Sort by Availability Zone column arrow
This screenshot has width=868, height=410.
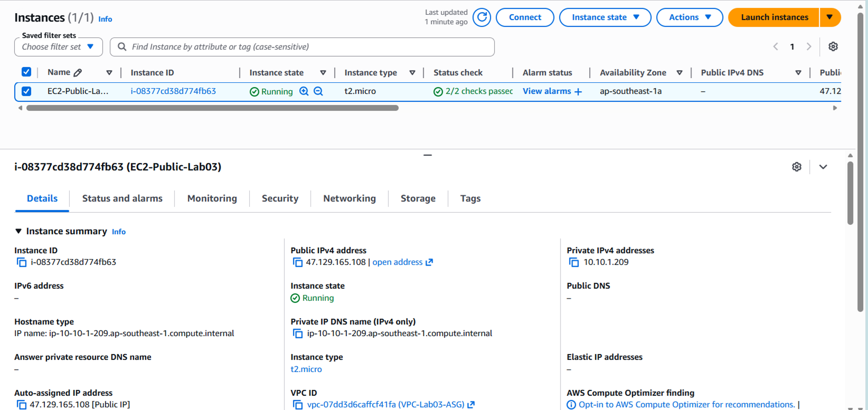click(680, 73)
